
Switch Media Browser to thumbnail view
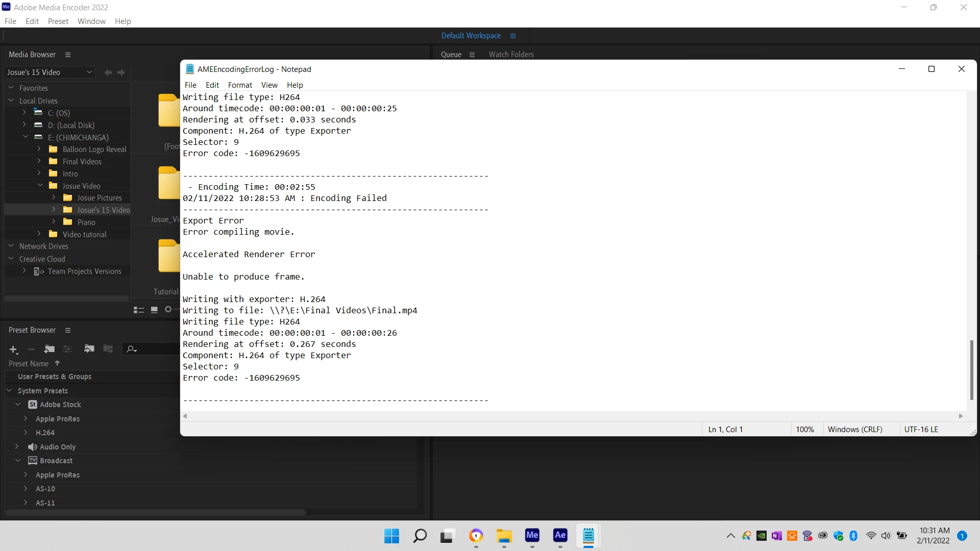point(154,310)
